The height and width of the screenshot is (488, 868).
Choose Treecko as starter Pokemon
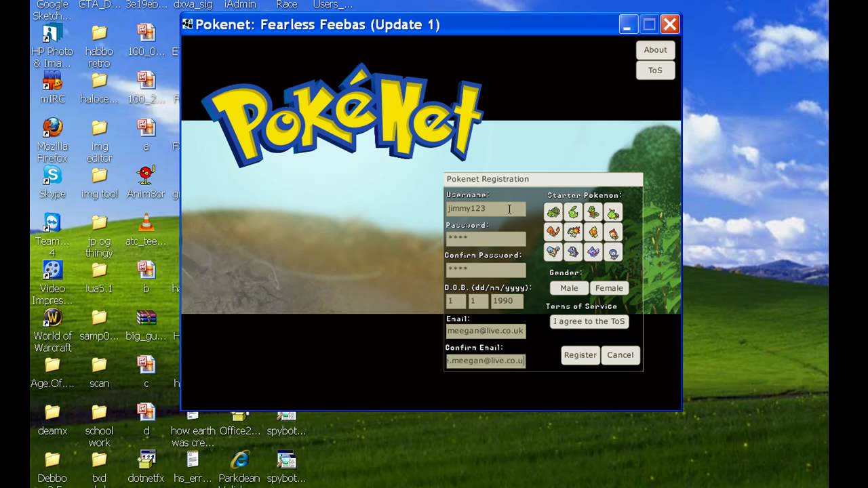tap(593, 213)
